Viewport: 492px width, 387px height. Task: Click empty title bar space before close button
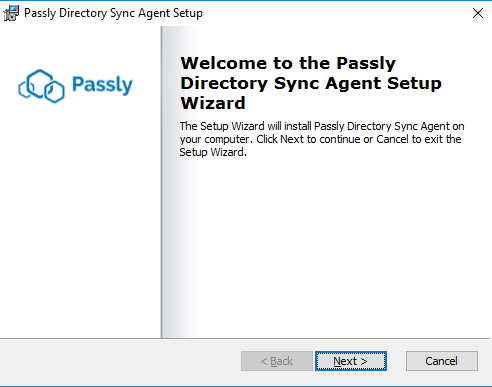[333, 13]
